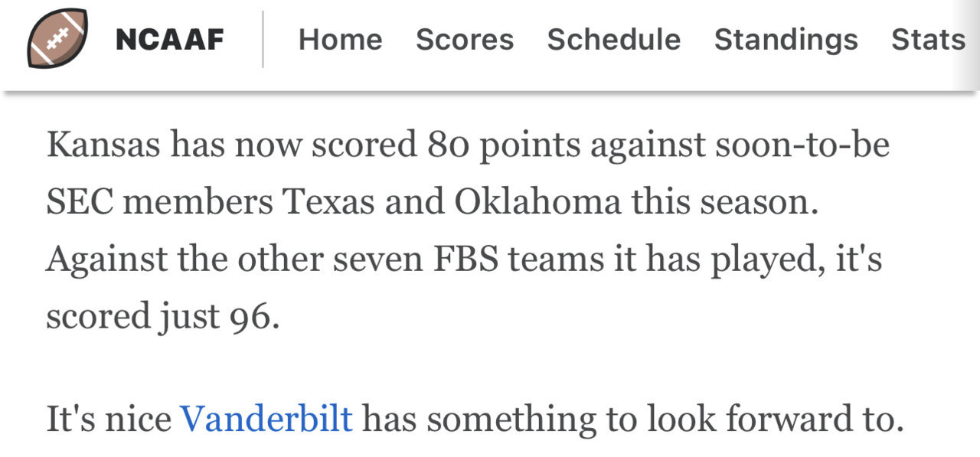Viewport: 980px width, 457px height.
Task: Click the vertical divider beside NCAAF
Action: pyautogui.click(x=263, y=40)
